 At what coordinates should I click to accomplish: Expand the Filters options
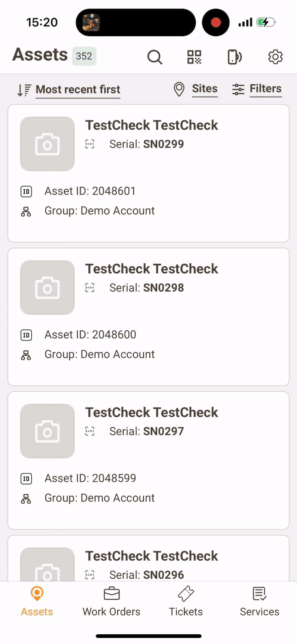click(265, 89)
